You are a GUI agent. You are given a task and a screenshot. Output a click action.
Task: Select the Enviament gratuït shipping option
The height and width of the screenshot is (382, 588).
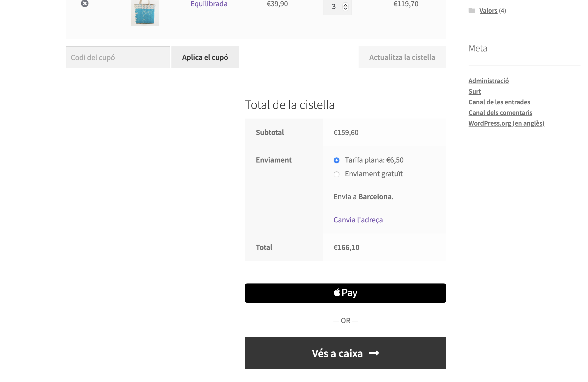coord(336,174)
